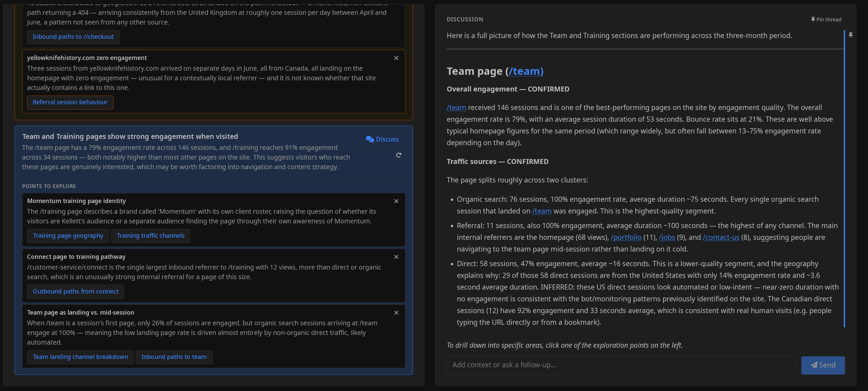Viewport: 868px width, 391px height.
Task: Select 'Team and Training pages show strong engagement' title
Action: pyautogui.click(x=130, y=137)
